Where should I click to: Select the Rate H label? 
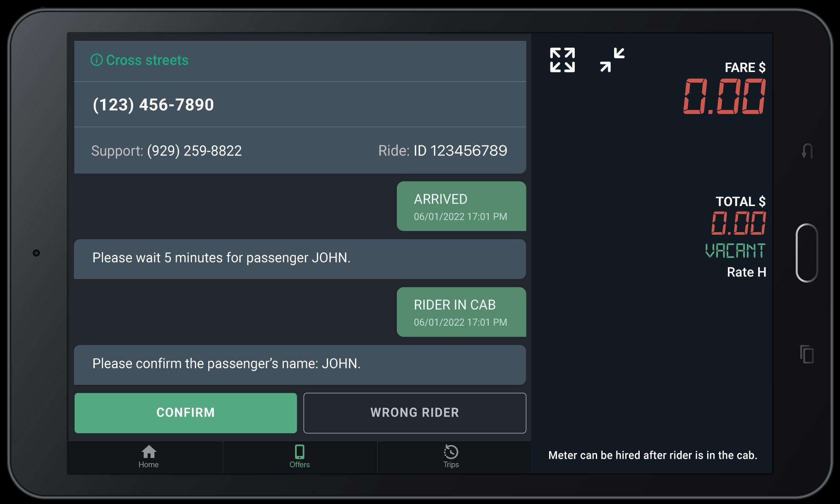(x=746, y=272)
